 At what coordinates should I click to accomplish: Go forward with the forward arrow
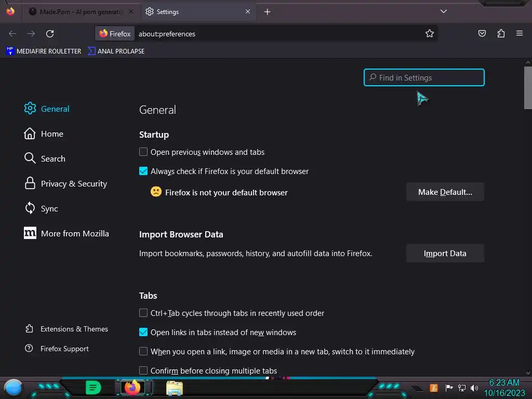click(31, 34)
